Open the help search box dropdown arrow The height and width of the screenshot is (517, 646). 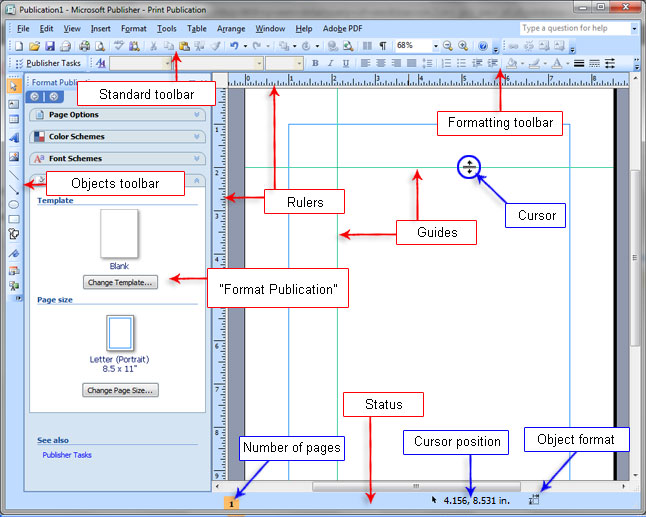[x=634, y=28]
